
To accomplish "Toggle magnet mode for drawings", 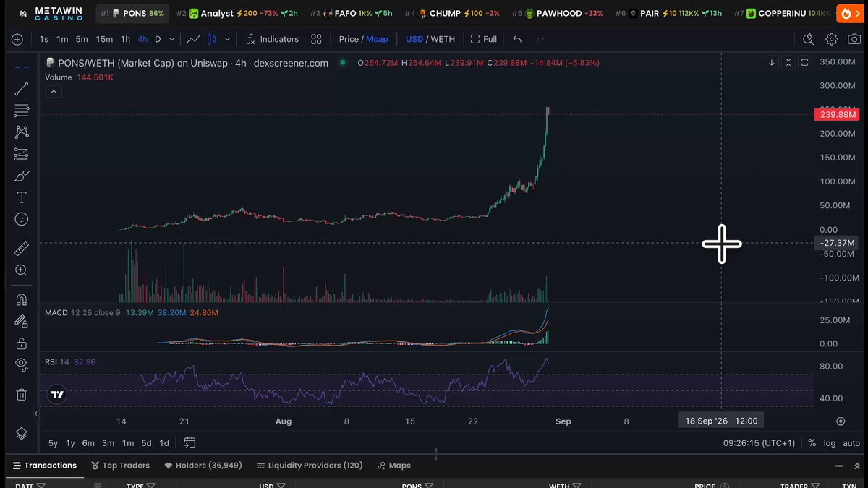I will pos(22,299).
